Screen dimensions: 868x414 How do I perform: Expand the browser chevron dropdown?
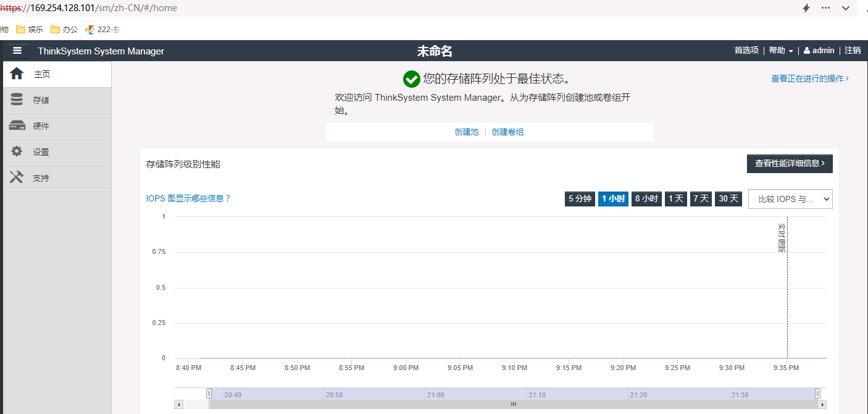(846, 8)
